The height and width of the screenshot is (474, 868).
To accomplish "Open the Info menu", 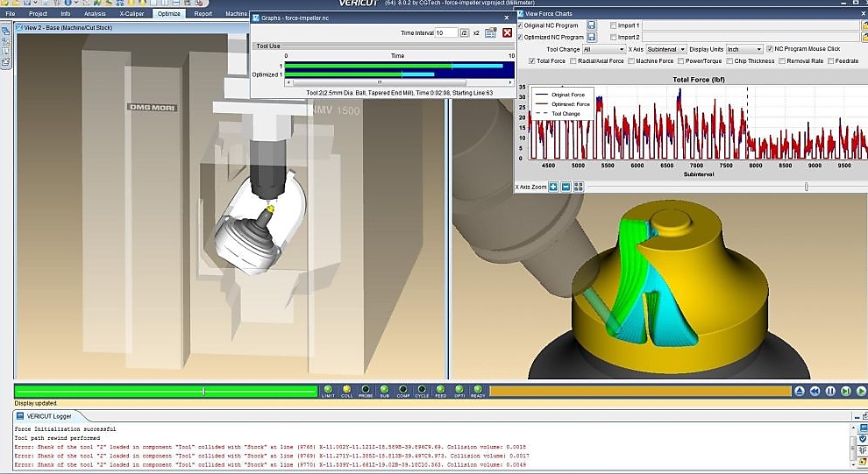I will pos(66,13).
